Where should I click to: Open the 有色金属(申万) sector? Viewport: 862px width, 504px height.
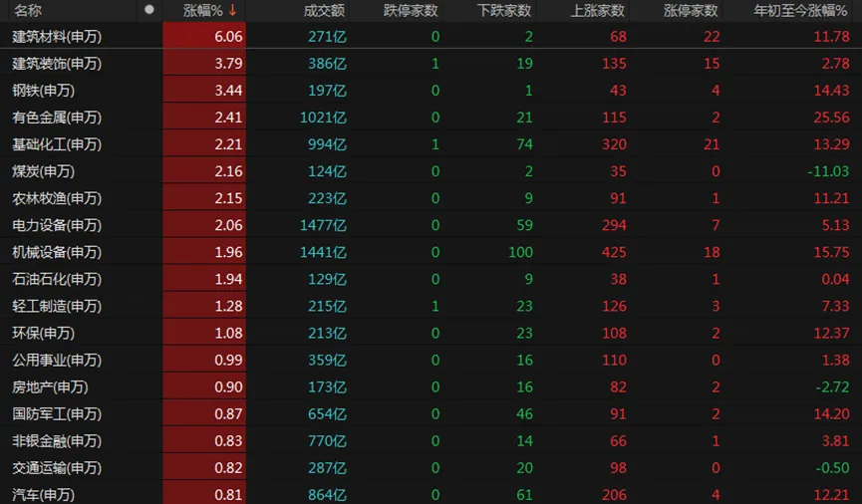(x=57, y=118)
